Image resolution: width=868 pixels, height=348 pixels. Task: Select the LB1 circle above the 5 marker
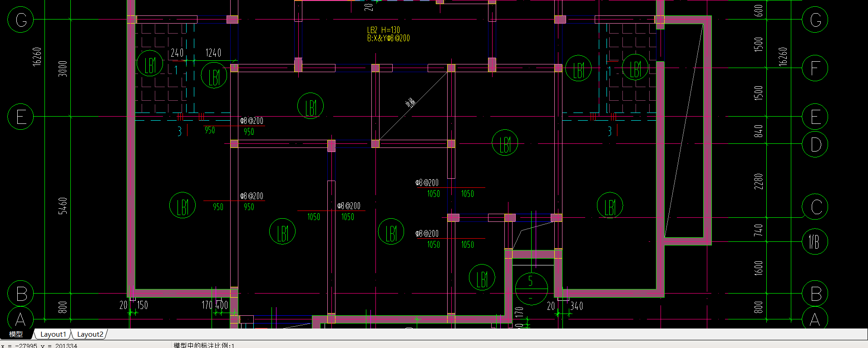482,278
